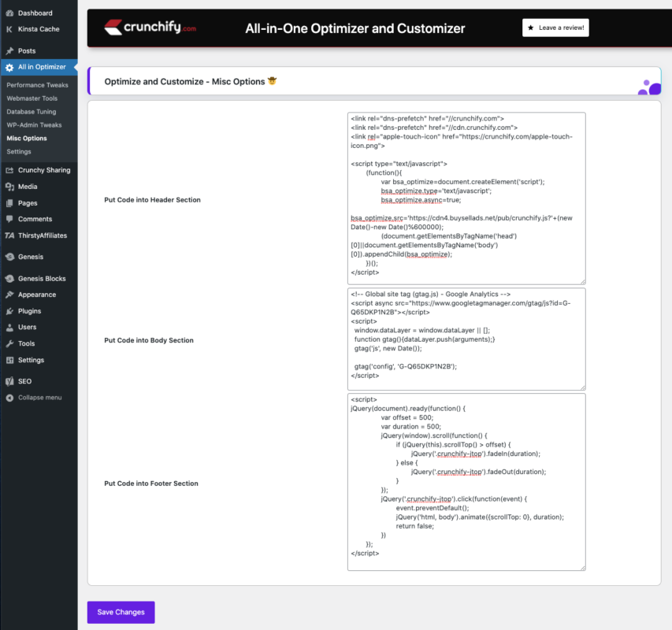Click Header textarea resize handle
Screen dimensions: 672x630
(x=583, y=282)
